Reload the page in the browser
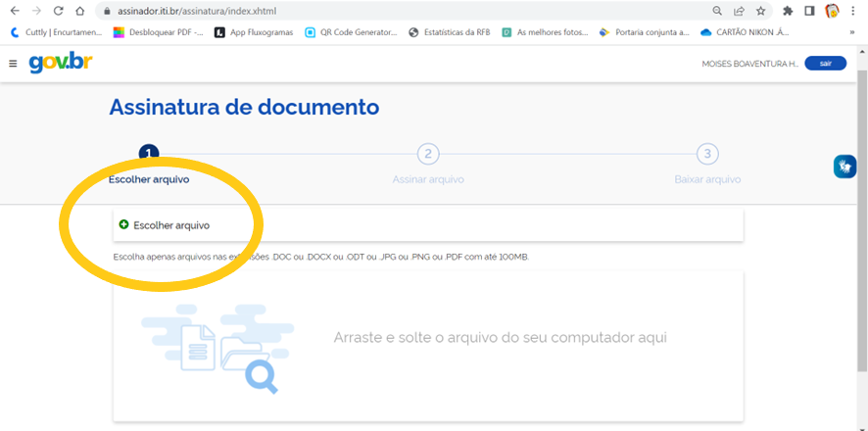The image size is (868, 431). point(58,11)
